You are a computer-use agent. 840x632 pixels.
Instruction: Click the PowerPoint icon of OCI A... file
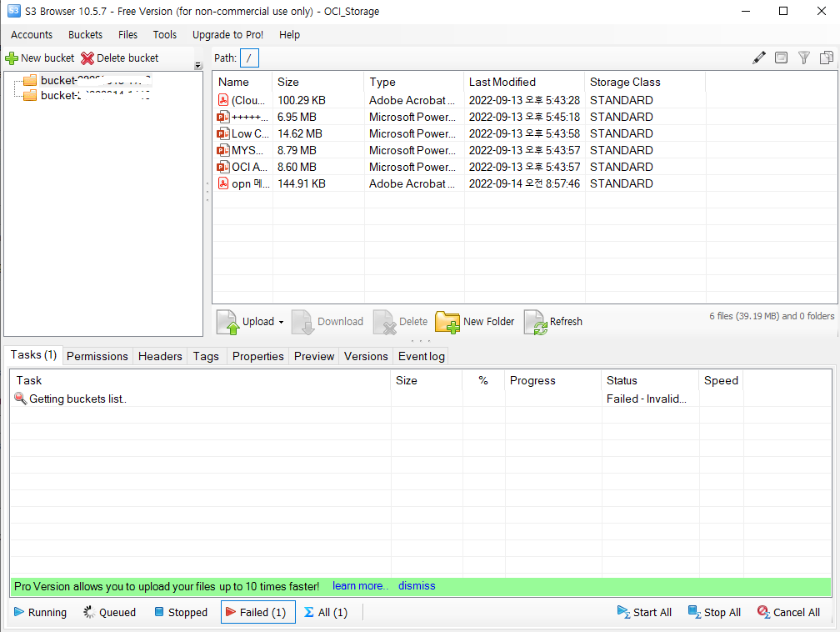point(223,167)
